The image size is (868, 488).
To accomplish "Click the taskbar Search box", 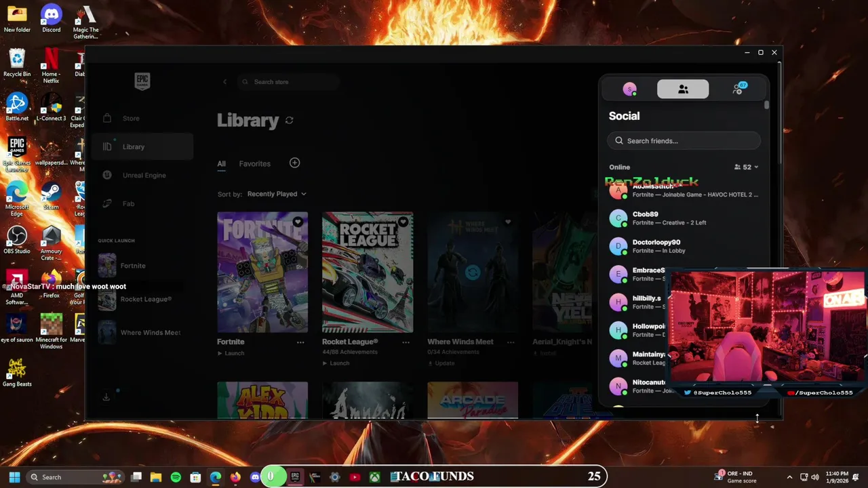I will 75,477.
